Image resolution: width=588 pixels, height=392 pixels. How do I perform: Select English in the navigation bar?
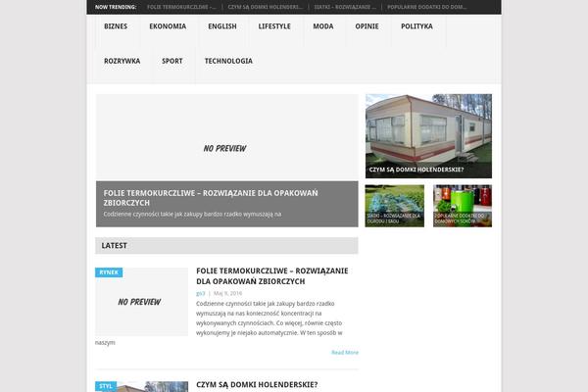(x=222, y=26)
